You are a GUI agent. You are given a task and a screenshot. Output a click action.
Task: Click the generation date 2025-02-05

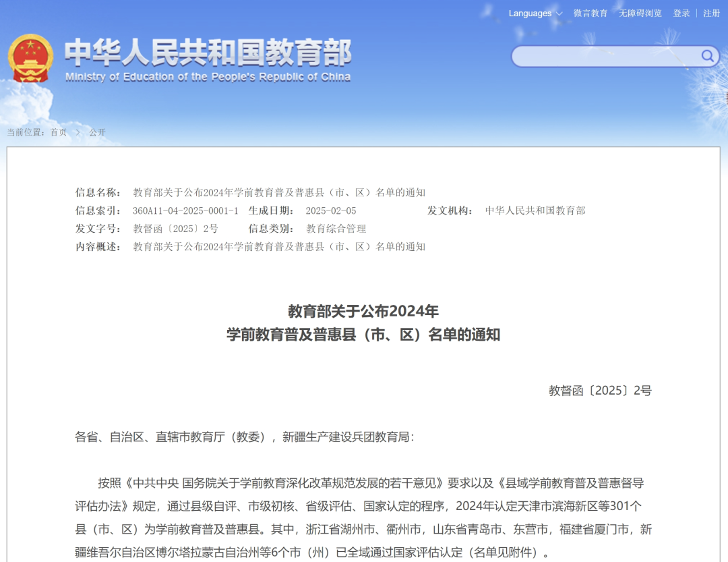coord(330,210)
